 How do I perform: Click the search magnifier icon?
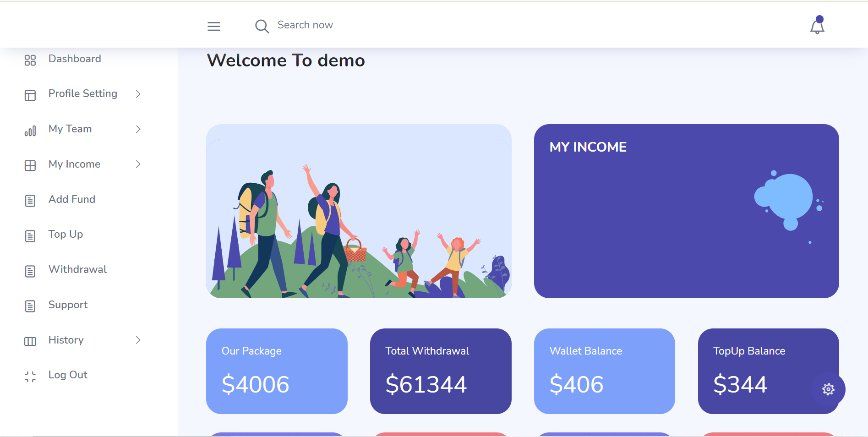tap(262, 26)
